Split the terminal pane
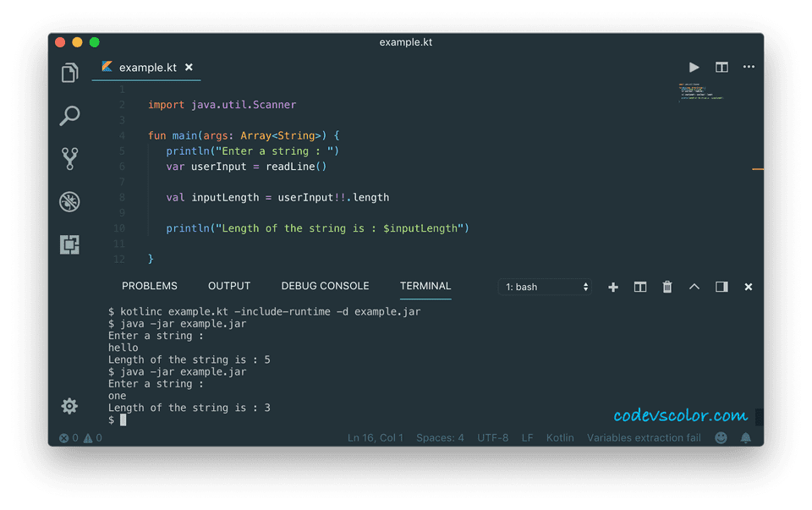Image resolution: width=812 pixels, height=510 pixels. click(x=639, y=287)
